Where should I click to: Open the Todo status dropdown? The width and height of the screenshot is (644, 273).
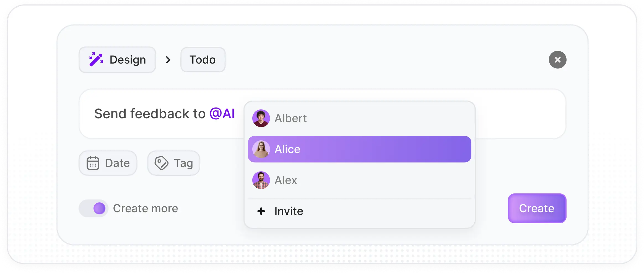click(x=203, y=60)
